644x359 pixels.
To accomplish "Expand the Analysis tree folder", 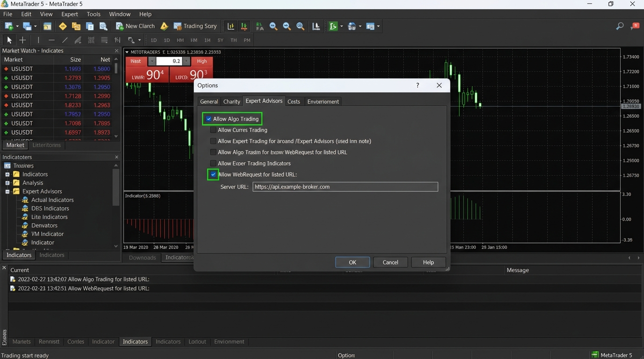I will pyautogui.click(x=7, y=183).
